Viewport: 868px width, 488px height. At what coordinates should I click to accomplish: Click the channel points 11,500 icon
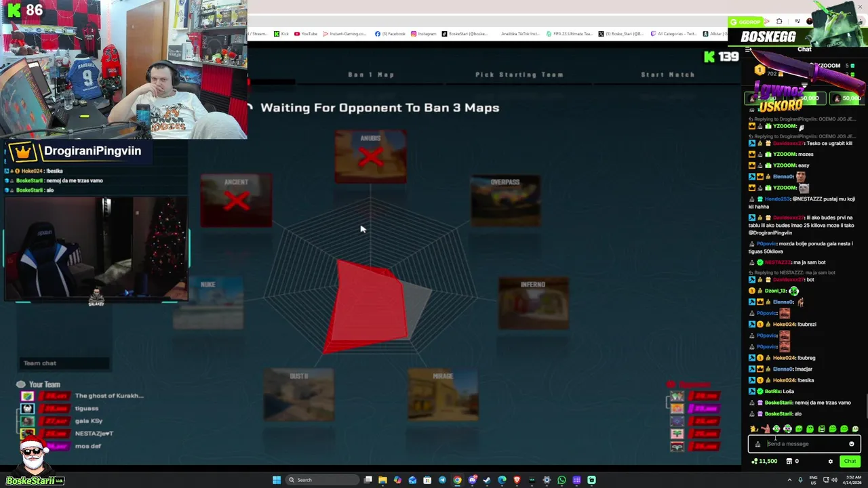[x=755, y=461]
